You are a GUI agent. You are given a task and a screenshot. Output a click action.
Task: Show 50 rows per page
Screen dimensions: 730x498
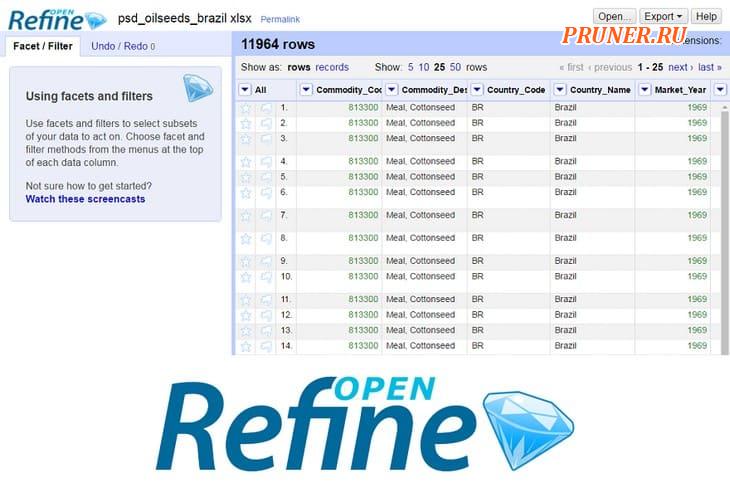click(455, 67)
